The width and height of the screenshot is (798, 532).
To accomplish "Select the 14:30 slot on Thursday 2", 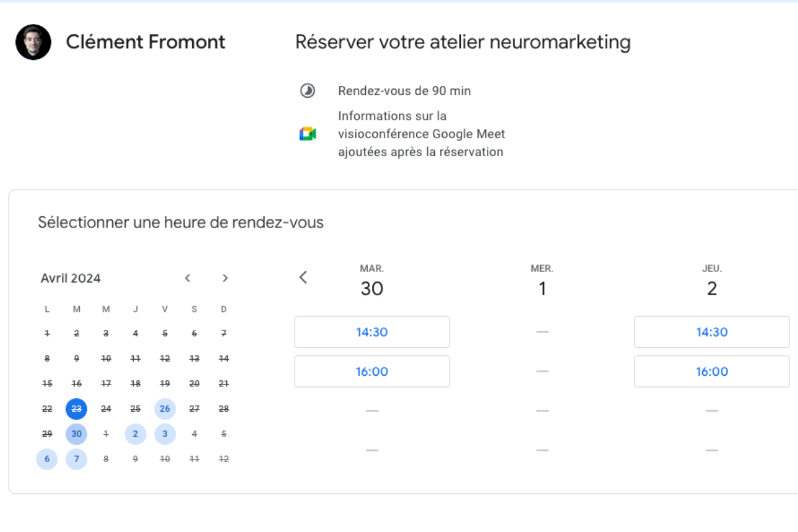I will (x=712, y=332).
